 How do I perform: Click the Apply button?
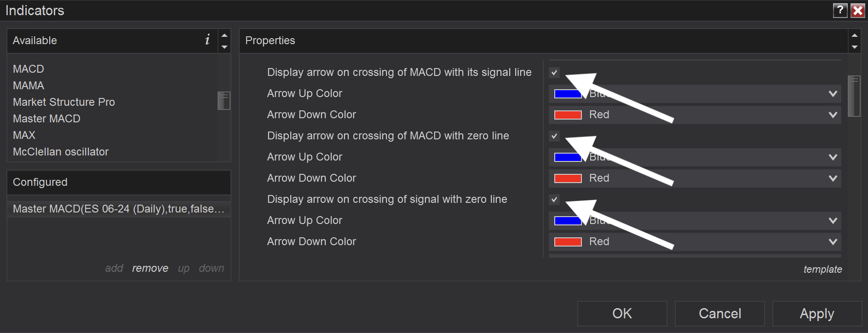tap(817, 314)
